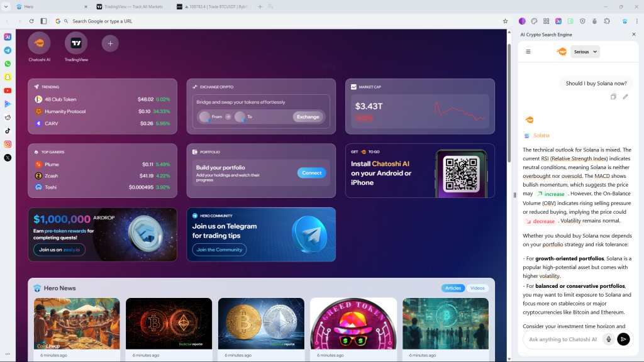
Task: Switch to the Bybit BTCUSDT tab
Action: click(x=213, y=6)
